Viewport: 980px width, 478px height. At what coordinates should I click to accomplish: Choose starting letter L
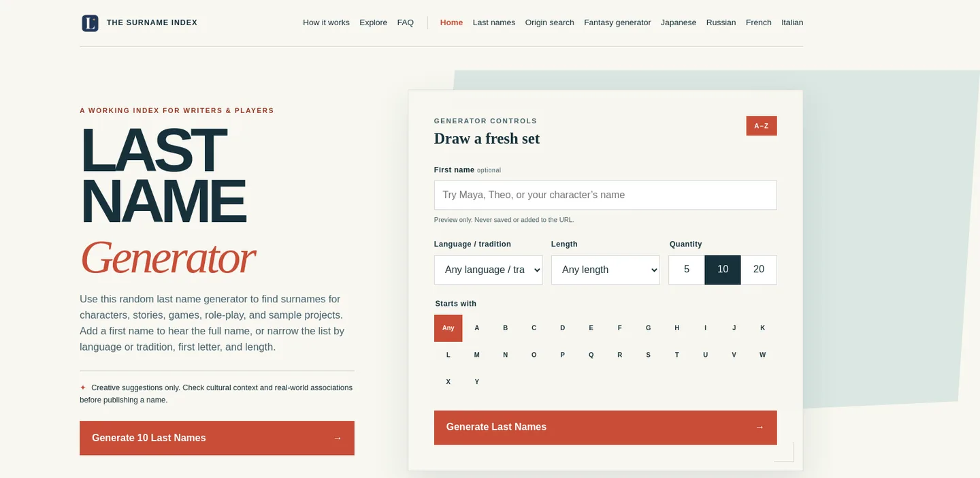click(x=448, y=355)
